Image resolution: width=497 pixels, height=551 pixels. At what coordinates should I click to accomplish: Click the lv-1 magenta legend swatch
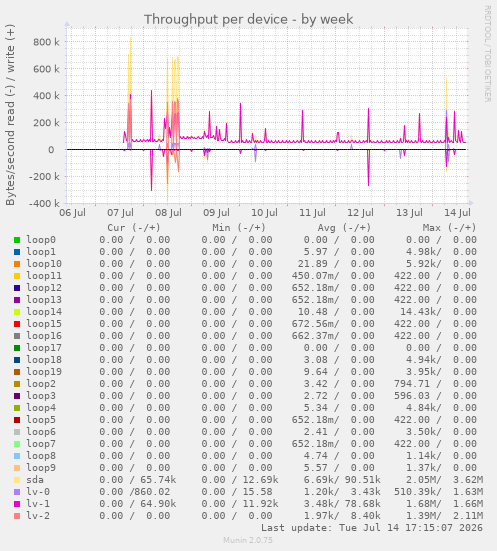coord(17,504)
